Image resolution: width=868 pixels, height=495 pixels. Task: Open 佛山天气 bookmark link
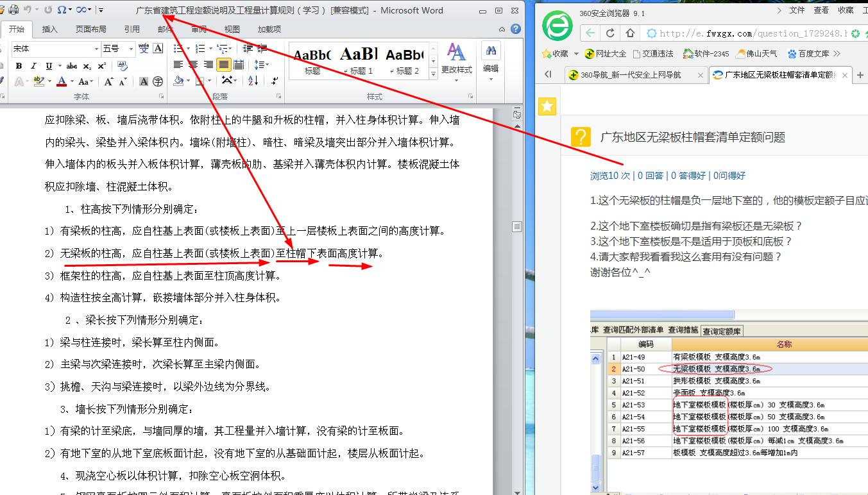pyautogui.click(x=757, y=54)
